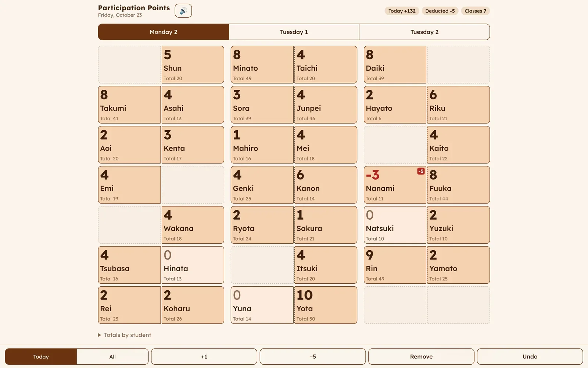Select Junpei's seat card
This screenshot has height=368, width=588.
(326, 105)
